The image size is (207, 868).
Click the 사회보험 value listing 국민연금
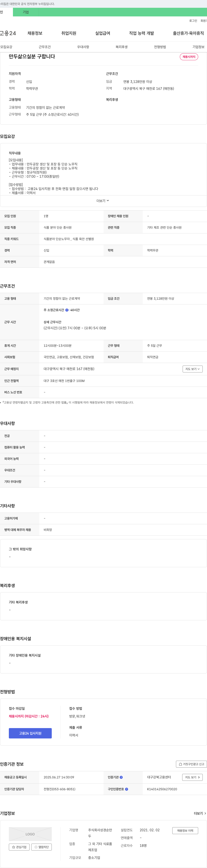pyautogui.click(x=69, y=357)
